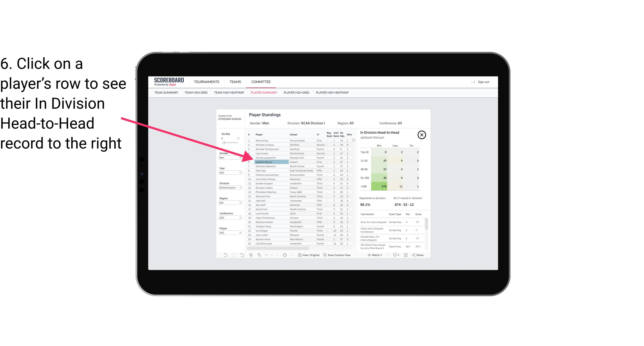Click the PLAYER SUMMARY tab
Image resolution: width=644 pixels, height=346 pixels.
(264, 93)
